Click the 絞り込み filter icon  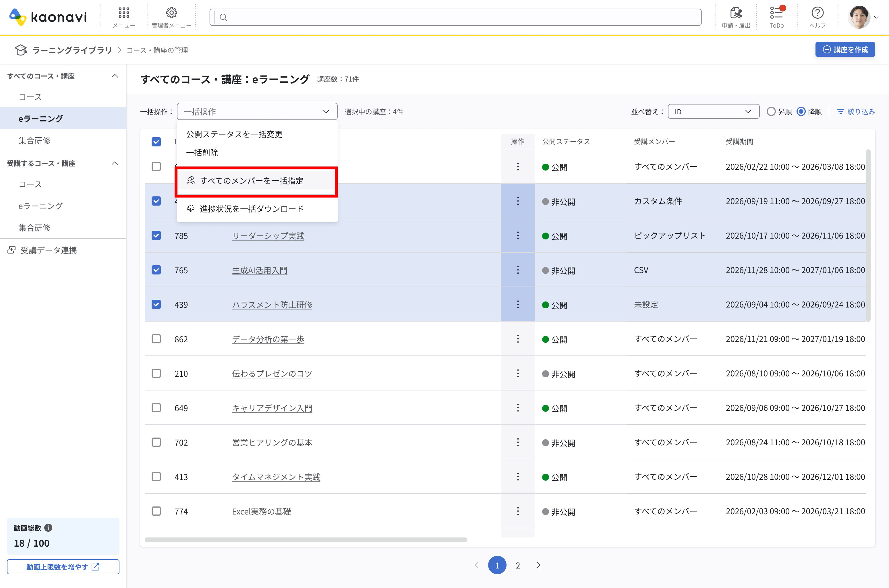coord(841,112)
